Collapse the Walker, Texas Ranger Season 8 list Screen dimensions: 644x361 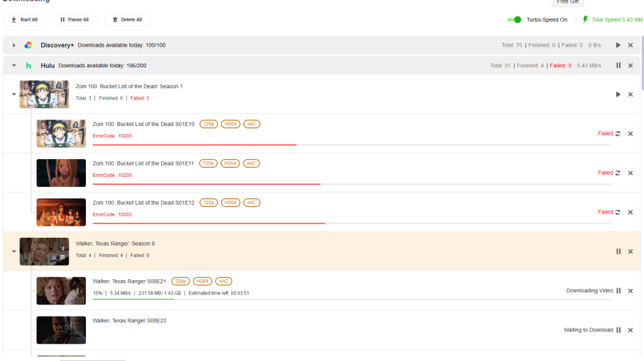click(14, 251)
